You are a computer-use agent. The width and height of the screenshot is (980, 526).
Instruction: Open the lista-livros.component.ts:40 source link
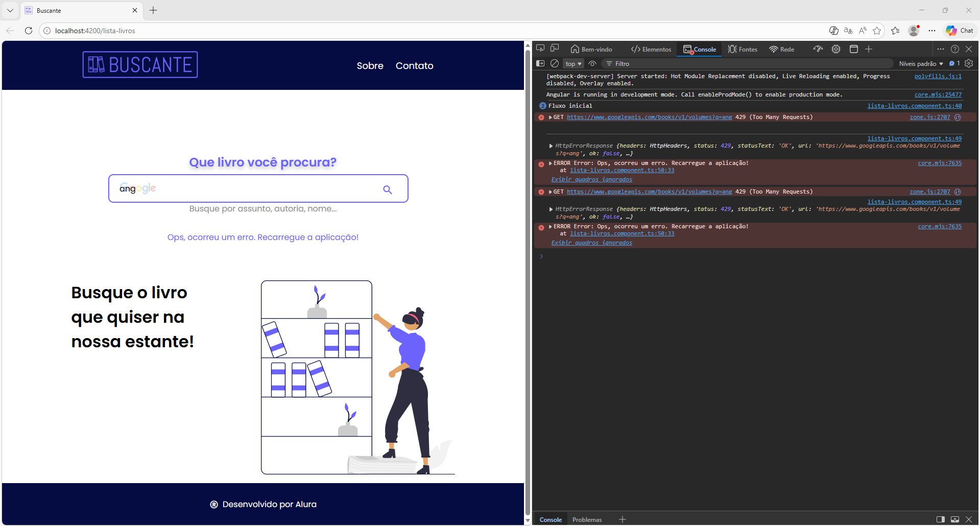pos(914,106)
